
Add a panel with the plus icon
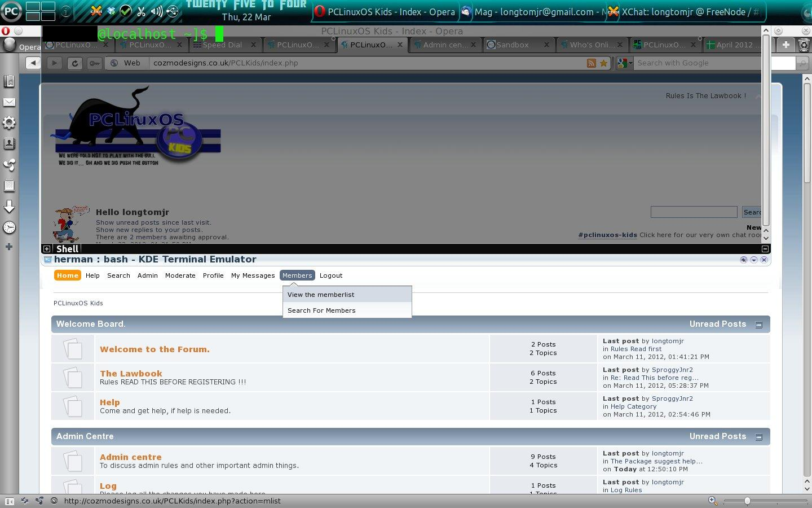coord(9,247)
